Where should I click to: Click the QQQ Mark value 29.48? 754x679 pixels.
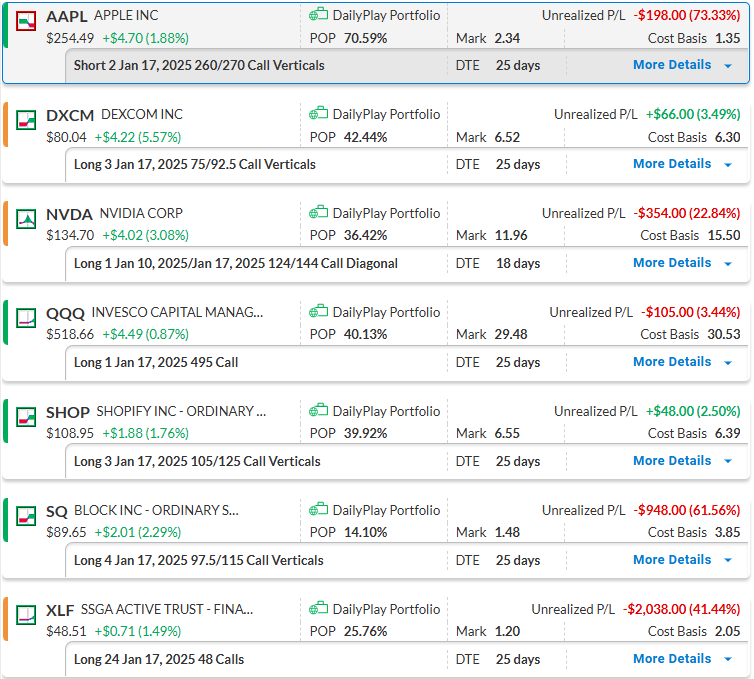pos(511,334)
